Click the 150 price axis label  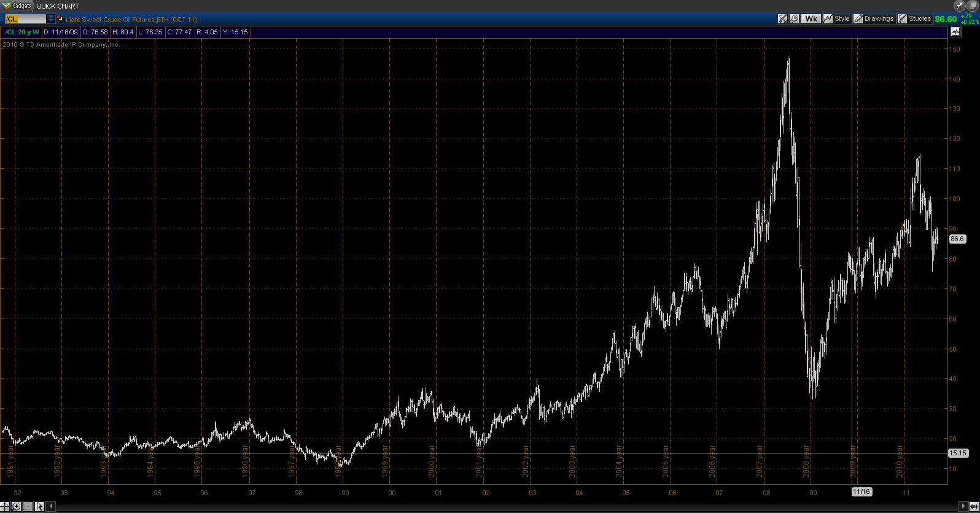click(x=954, y=48)
